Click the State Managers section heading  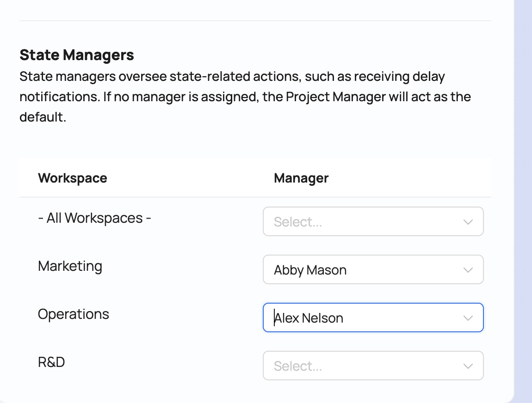coord(77,55)
